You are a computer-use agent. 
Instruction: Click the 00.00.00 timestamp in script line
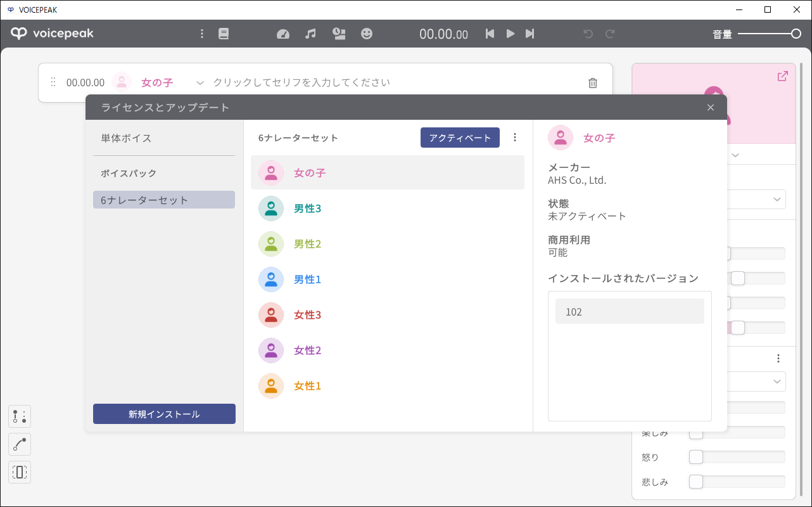pos(86,82)
